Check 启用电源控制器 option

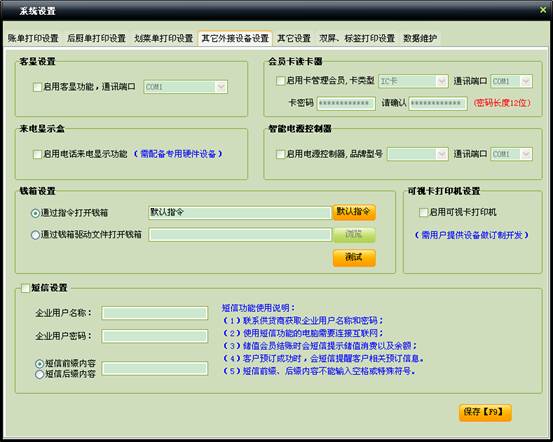(280, 154)
